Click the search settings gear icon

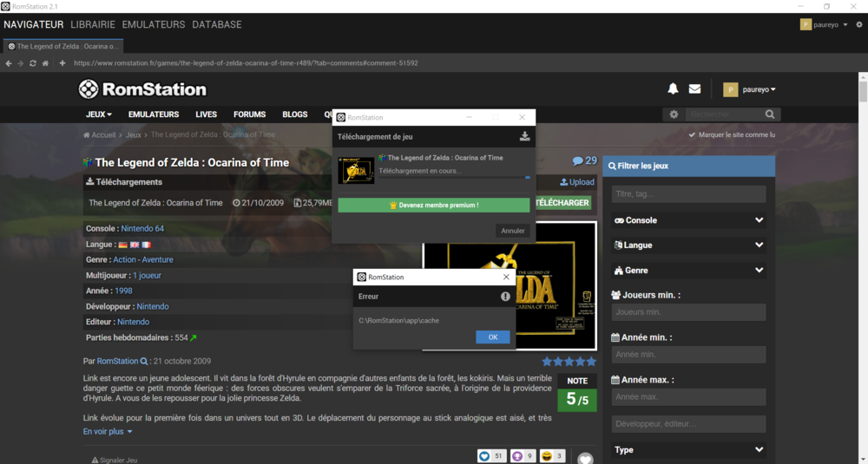tap(674, 114)
